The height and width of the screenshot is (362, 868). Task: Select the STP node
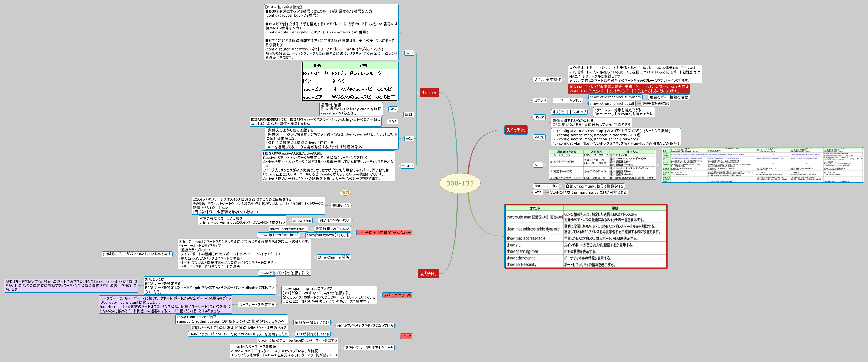[x=538, y=165]
